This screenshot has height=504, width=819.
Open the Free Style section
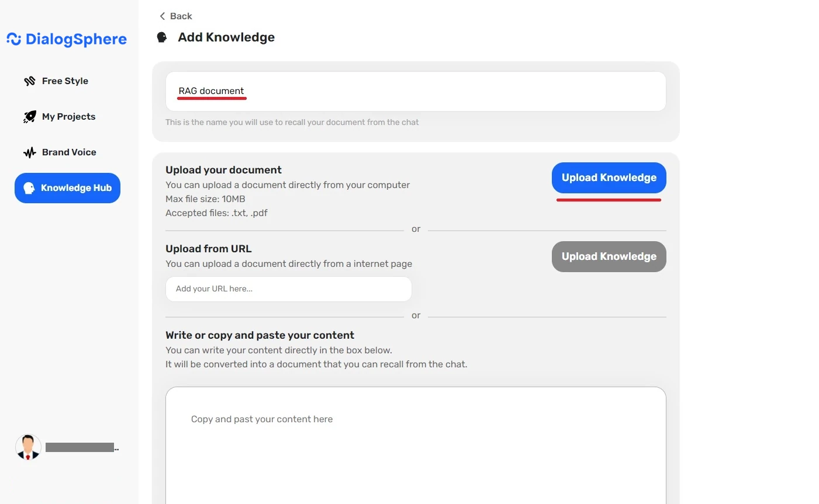click(x=64, y=81)
